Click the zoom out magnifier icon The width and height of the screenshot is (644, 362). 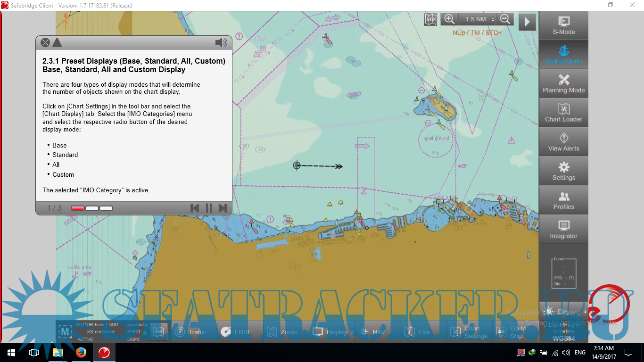point(505,19)
